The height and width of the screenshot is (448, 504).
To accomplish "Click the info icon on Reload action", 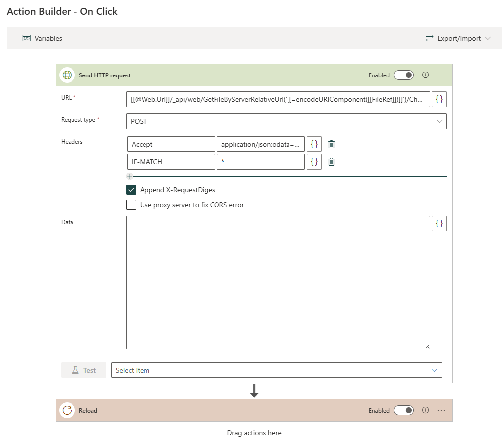I will click(425, 410).
